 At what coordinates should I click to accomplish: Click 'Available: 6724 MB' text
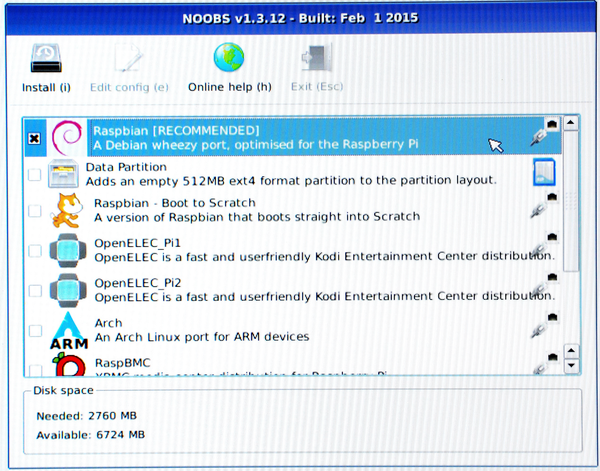(91, 435)
